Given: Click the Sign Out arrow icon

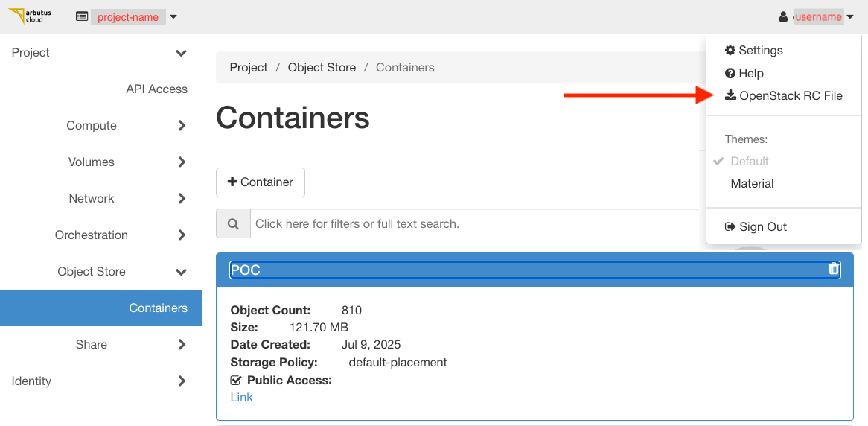Looking at the screenshot, I should 730,226.
